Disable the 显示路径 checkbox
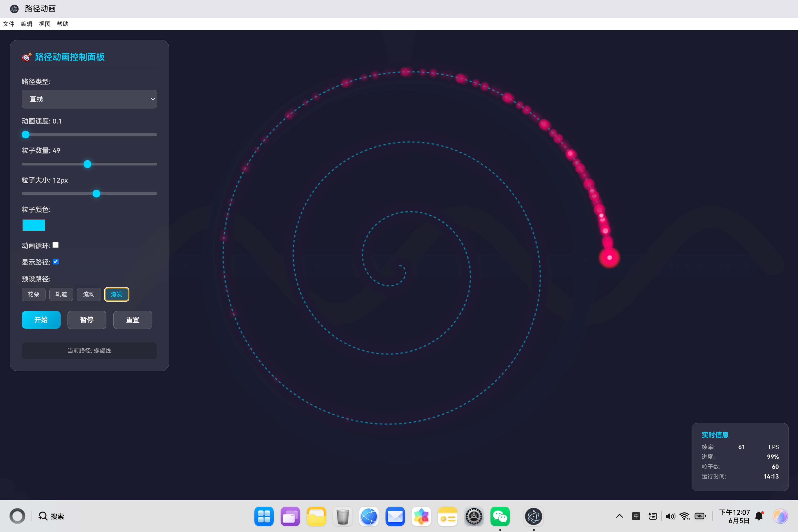 tap(56, 262)
